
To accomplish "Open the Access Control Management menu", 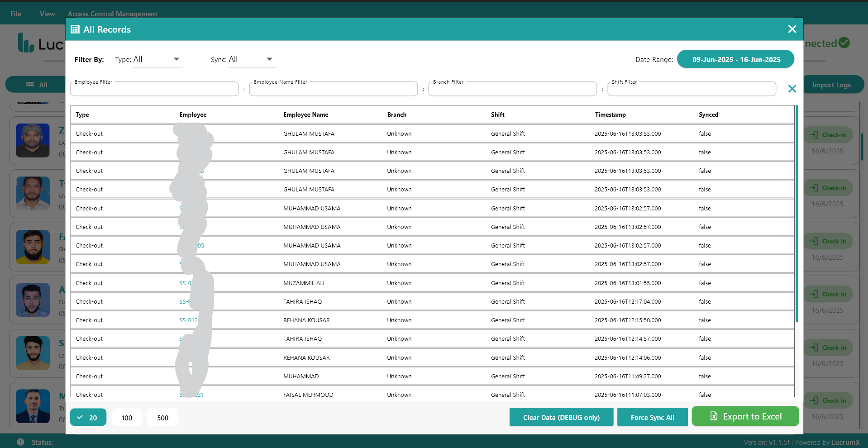I will (112, 14).
